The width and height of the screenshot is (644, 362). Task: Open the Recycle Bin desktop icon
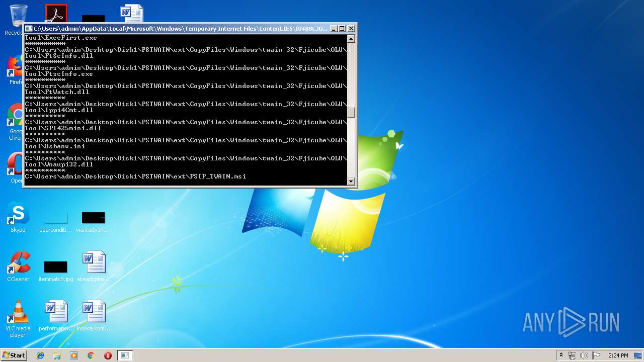pyautogui.click(x=18, y=15)
